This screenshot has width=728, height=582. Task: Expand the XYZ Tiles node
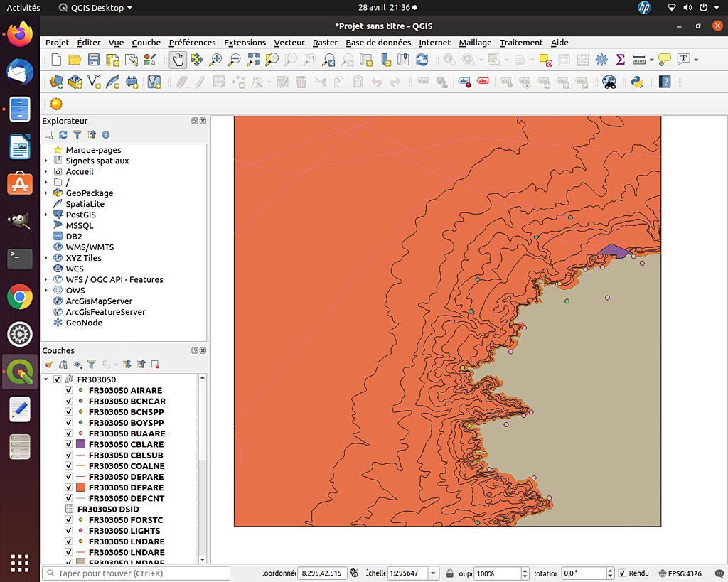[x=46, y=257]
